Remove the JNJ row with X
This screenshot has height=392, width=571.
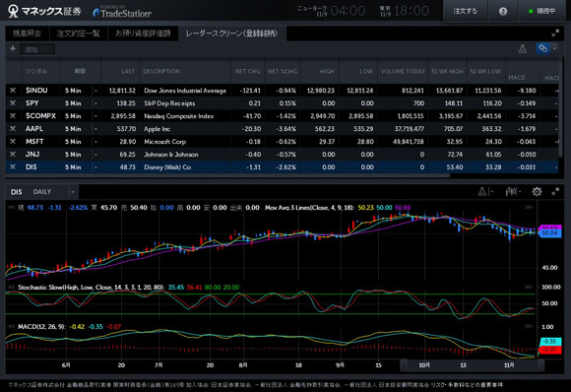13,154
